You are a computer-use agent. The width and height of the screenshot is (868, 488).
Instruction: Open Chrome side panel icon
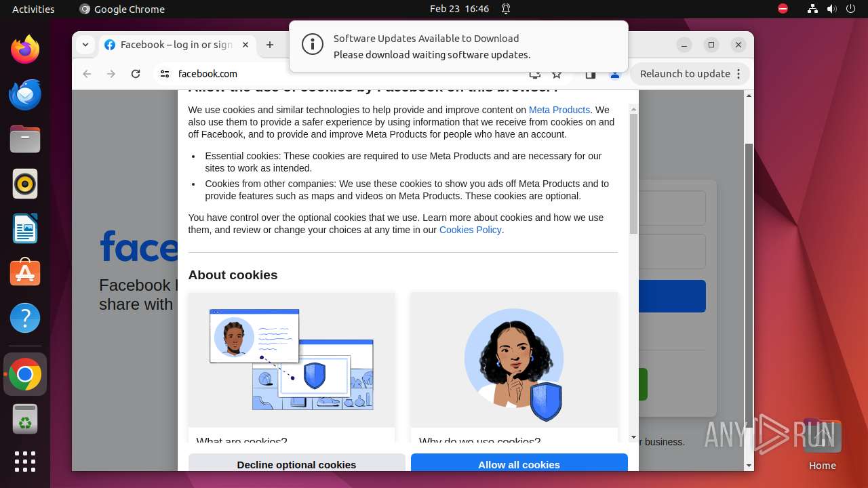[x=591, y=75]
